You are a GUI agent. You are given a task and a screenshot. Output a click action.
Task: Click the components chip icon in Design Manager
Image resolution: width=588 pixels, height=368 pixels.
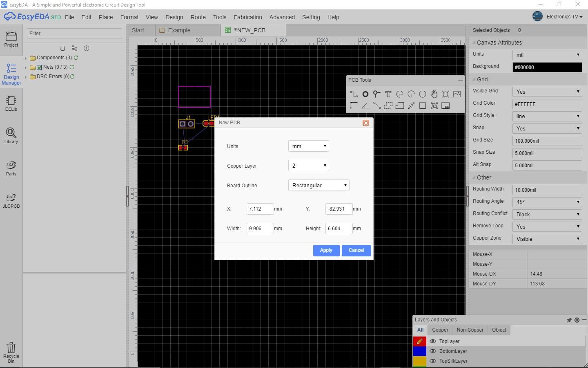pyautogui.click(x=62, y=48)
